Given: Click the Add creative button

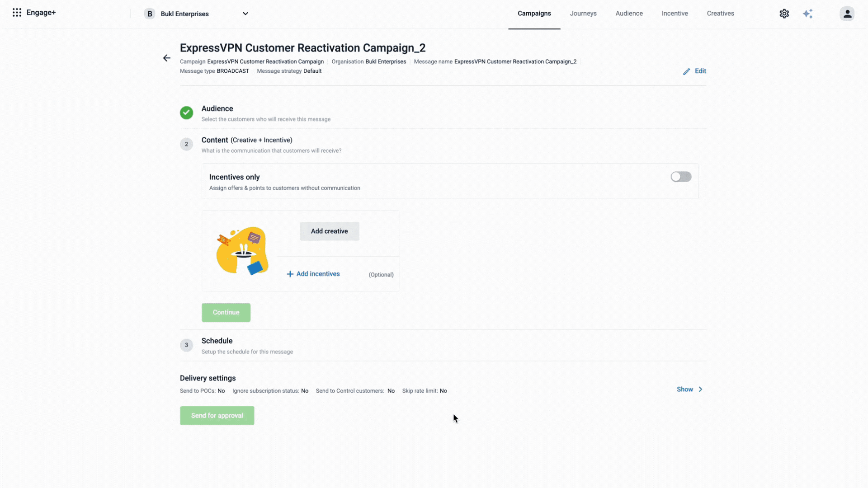Looking at the screenshot, I should [x=329, y=231].
